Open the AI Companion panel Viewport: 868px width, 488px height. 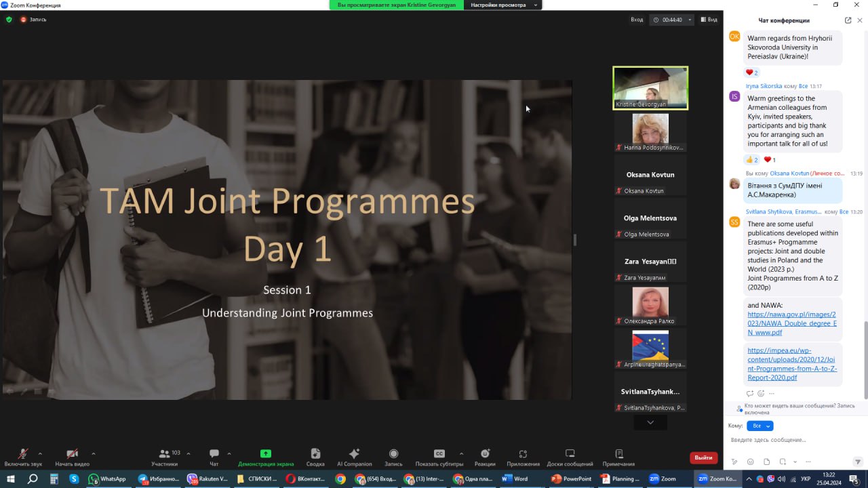pos(354,455)
